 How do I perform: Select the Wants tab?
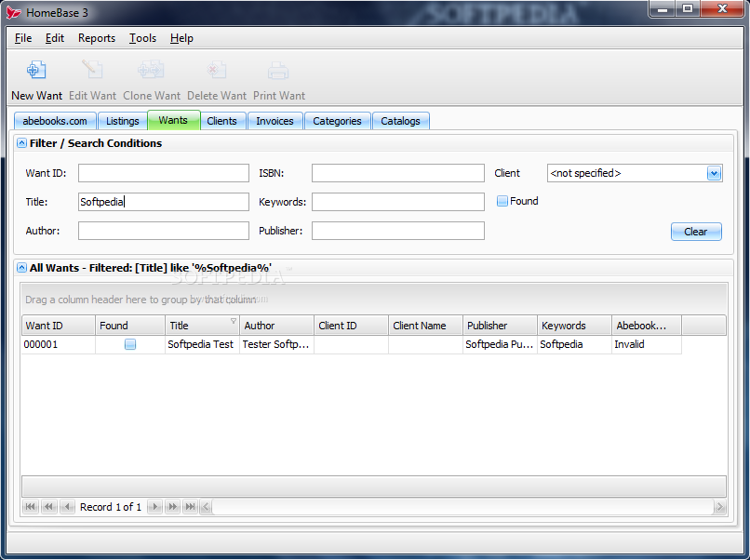coord(173,120)
